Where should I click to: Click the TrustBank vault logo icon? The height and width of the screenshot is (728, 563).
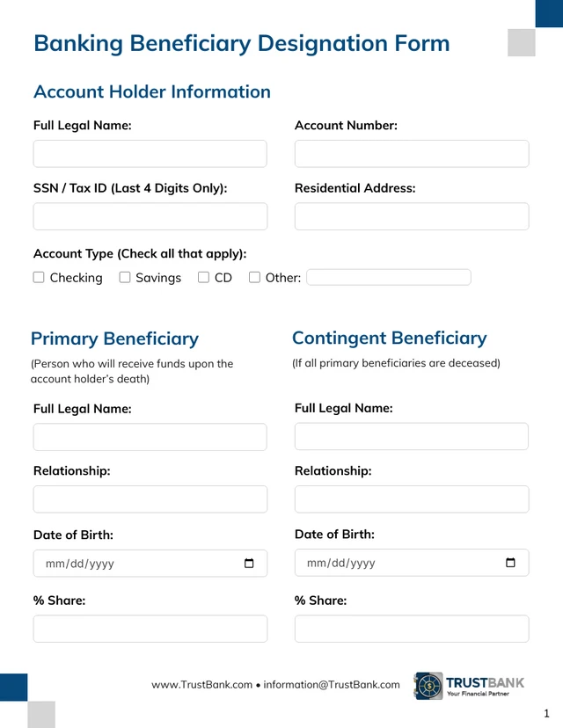pos(428,686)
